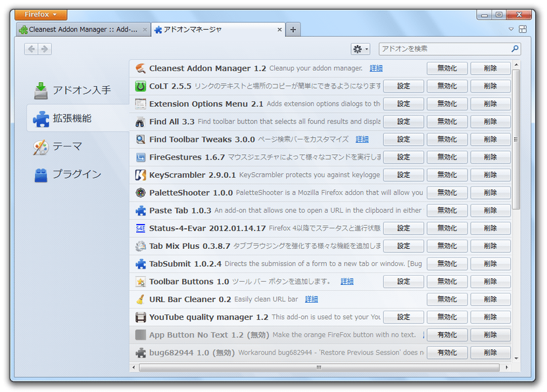The width and height of the screenshot is (547, 392).
Task: Go forward with the right arrow button
Action: tap(45, 49)
